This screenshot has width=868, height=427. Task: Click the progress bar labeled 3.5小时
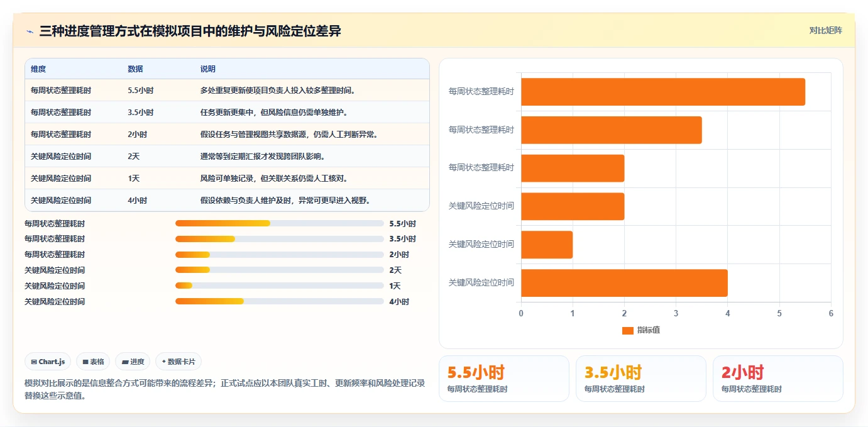[280, 239]
